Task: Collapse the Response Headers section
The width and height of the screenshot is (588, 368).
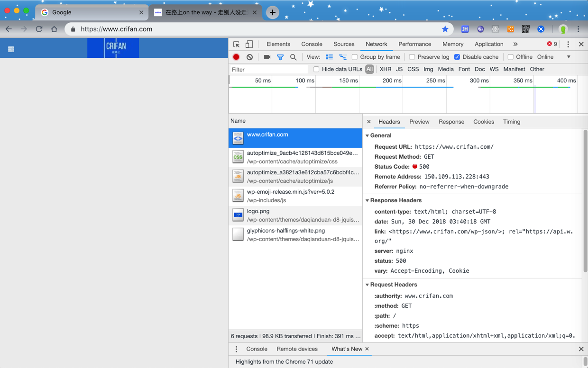Action: click(367, 200)
